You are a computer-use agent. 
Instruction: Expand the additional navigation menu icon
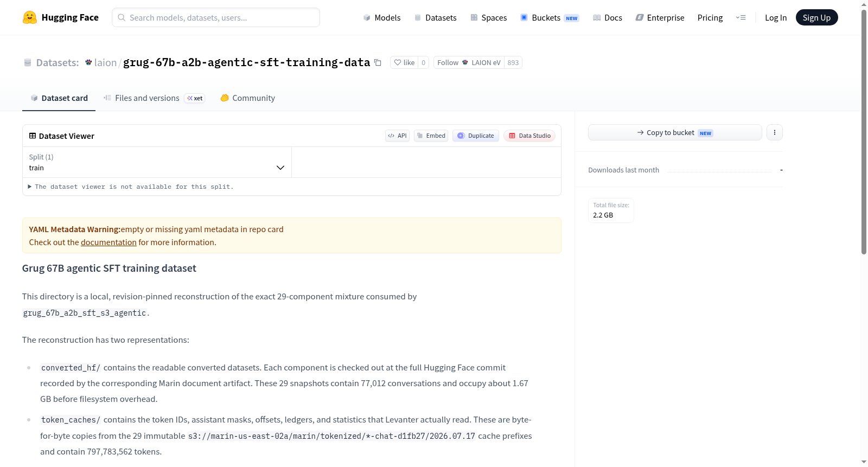click(741, 17)
